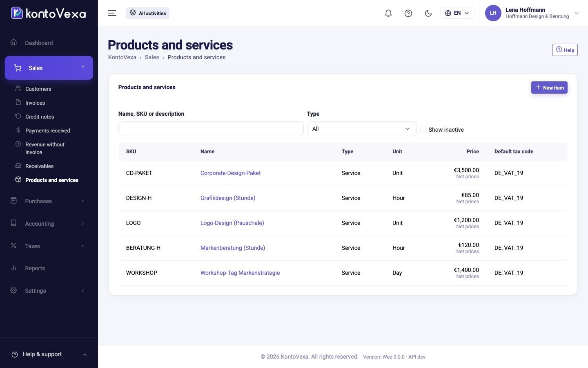Open Products and services in the sidebar
This screenshot has height=368, width=588.
[x=52, y=180]
